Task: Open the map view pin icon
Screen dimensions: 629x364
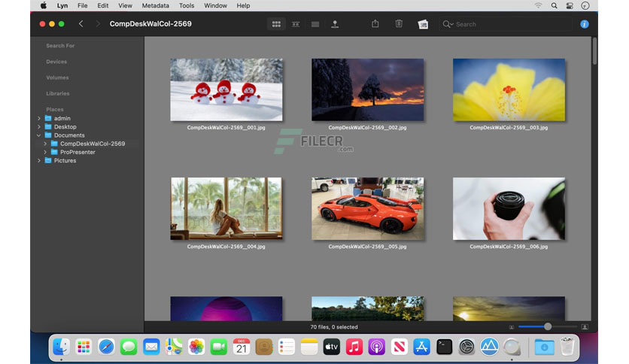Action: tap(335, 24)
